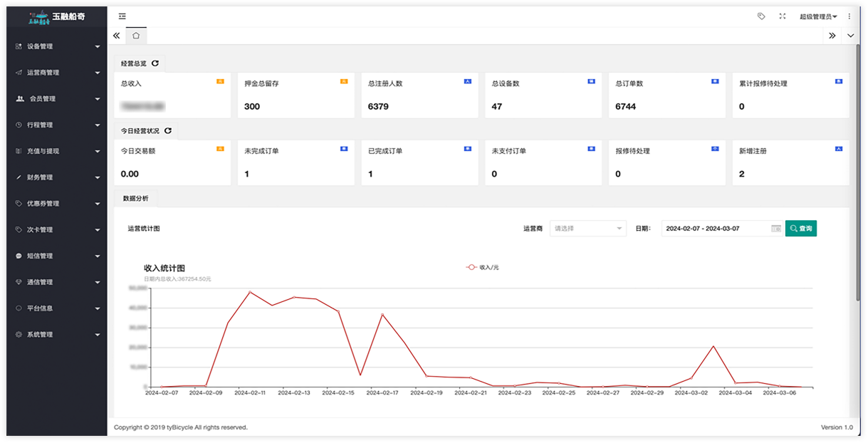Expand 运营商管理 menu
868x443 pixels.
[57, 73]
